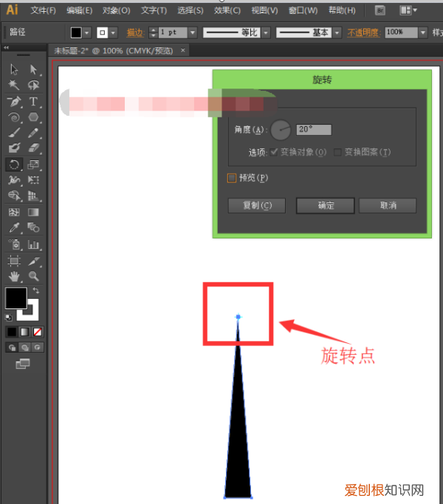Select the Eraser tool
This screenshot has height=504, width=443.
click(x=34, y=148)
